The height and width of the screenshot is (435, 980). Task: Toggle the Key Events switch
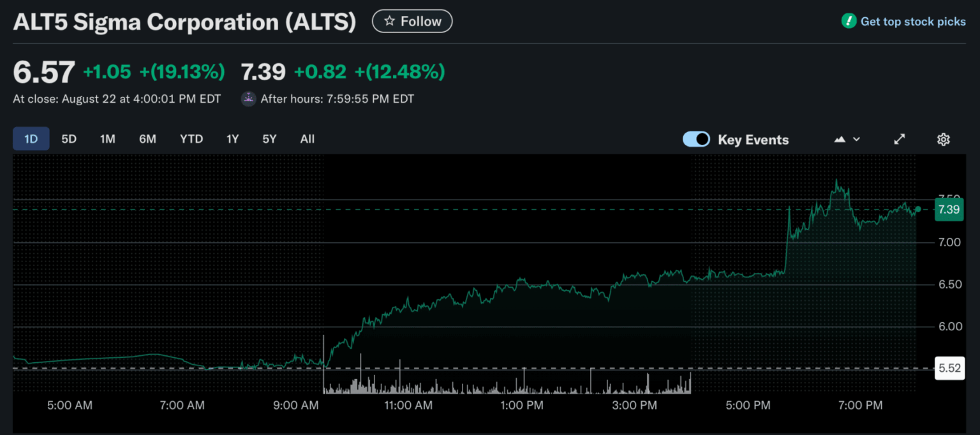(x=696, y=140)
